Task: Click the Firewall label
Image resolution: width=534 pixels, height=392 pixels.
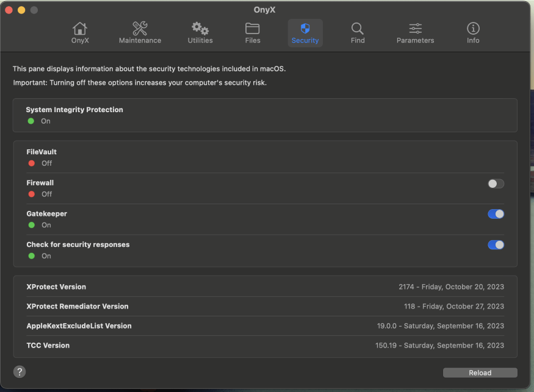Action: pos(40,183)
